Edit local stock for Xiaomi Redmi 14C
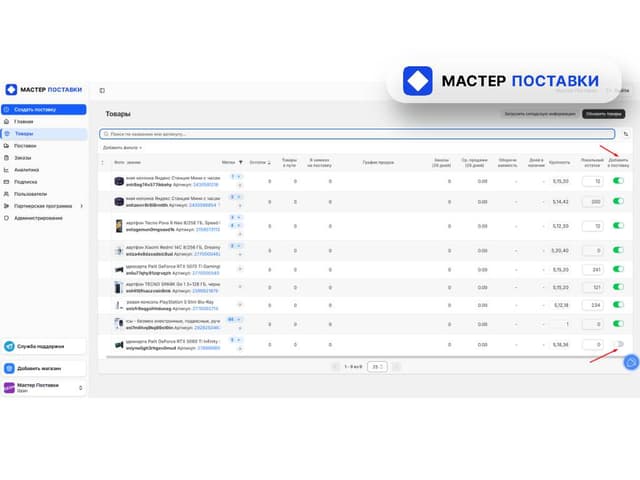 [x=593, y=251]
